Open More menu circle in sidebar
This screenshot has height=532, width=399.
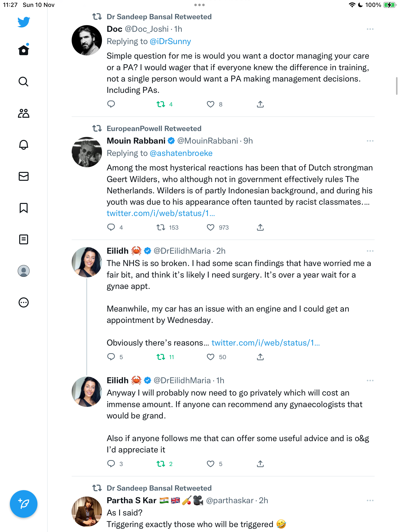point(24,302)
